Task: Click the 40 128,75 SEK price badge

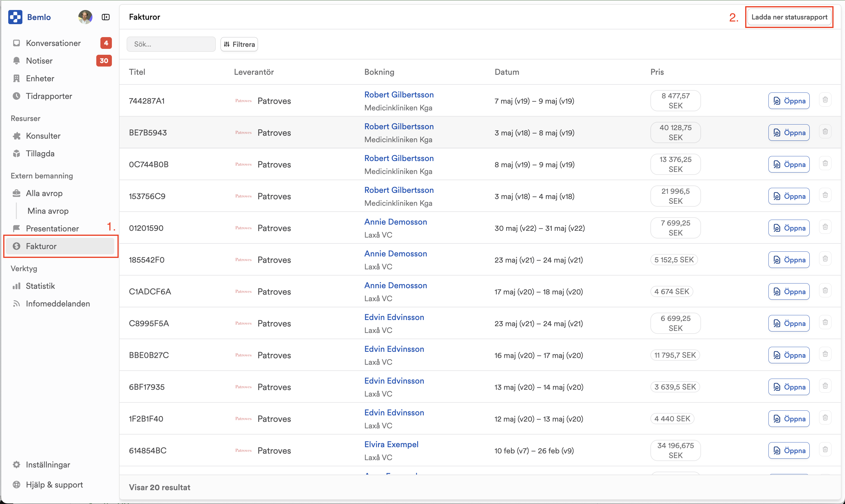Action: click(x=675, y=132)
